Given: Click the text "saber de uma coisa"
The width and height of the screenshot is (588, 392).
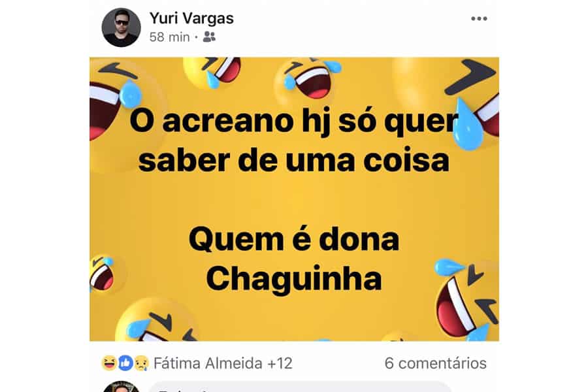Looking at the screenshot, I should 294,161.
